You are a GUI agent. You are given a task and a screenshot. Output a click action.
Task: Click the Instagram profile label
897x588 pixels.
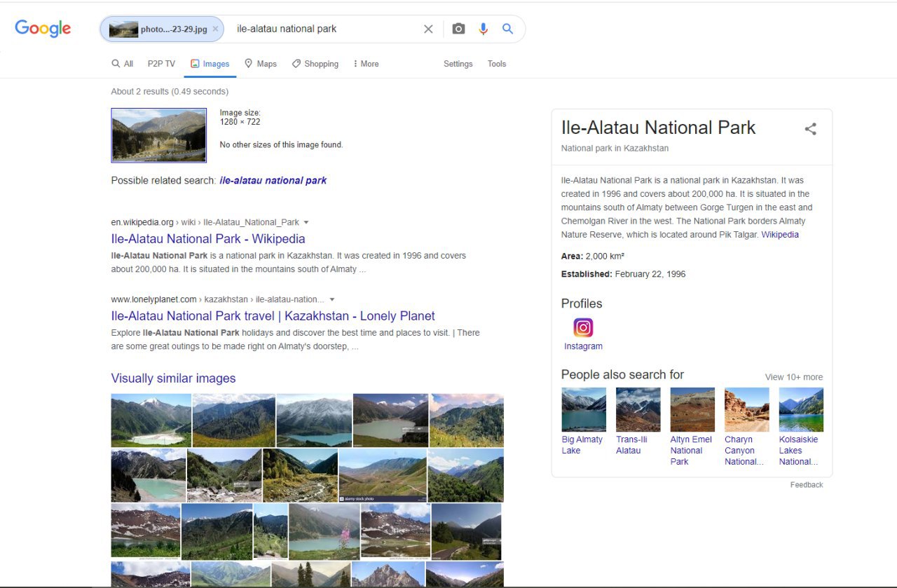[x=583, y=346]
